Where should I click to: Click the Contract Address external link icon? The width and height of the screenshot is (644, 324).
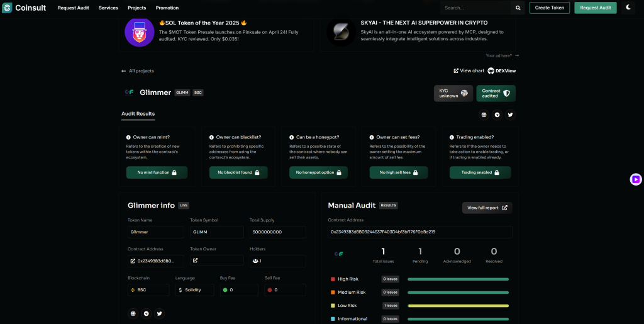point(133,260)
